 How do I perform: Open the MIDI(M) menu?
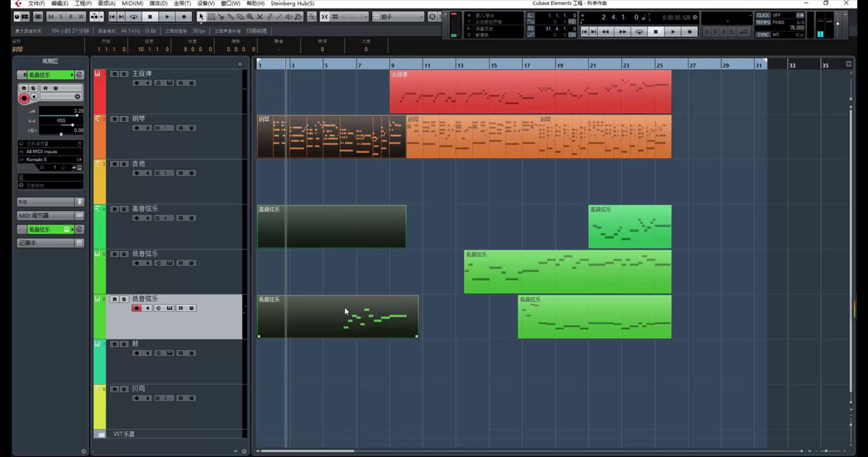pyautogui.click(x=132, y=4)
